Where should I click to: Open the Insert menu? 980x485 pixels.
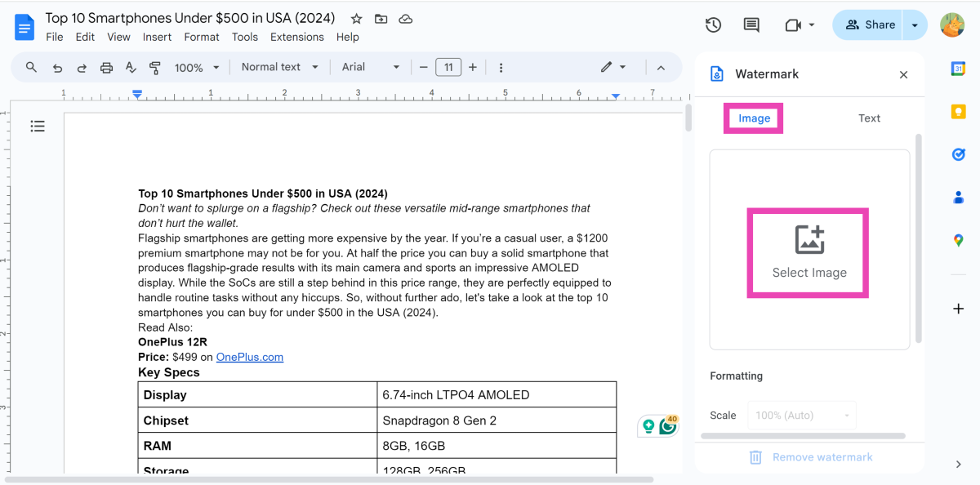[157, 37]
